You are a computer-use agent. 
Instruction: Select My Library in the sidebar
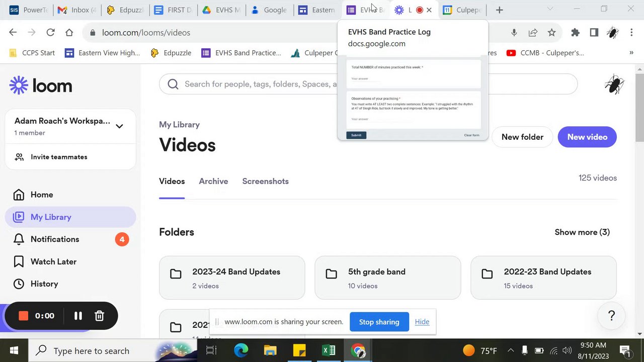[x=70, y=217]
